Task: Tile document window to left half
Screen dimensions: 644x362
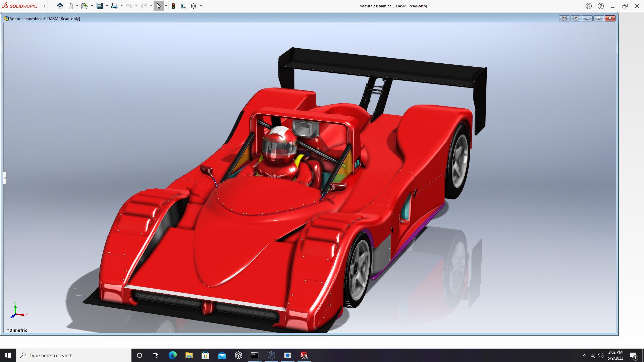Action: 564,18
